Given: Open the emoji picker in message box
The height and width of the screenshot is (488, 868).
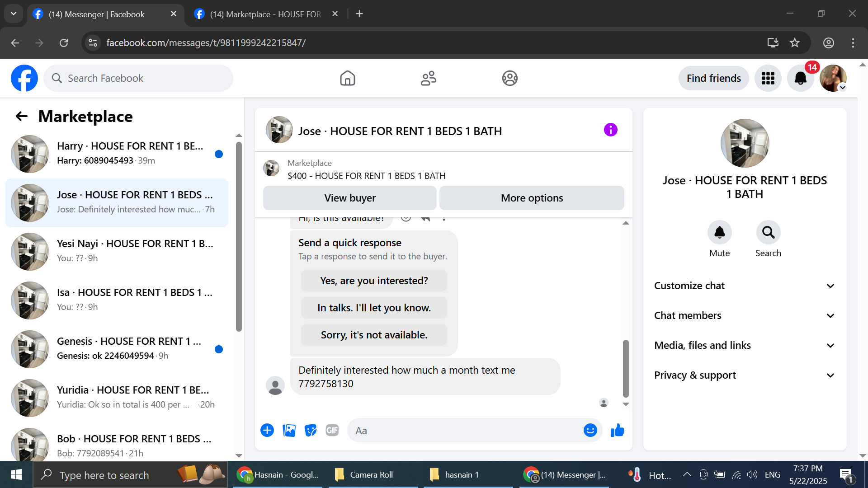Looking at the screenshot, I should [x=590, y=430].
